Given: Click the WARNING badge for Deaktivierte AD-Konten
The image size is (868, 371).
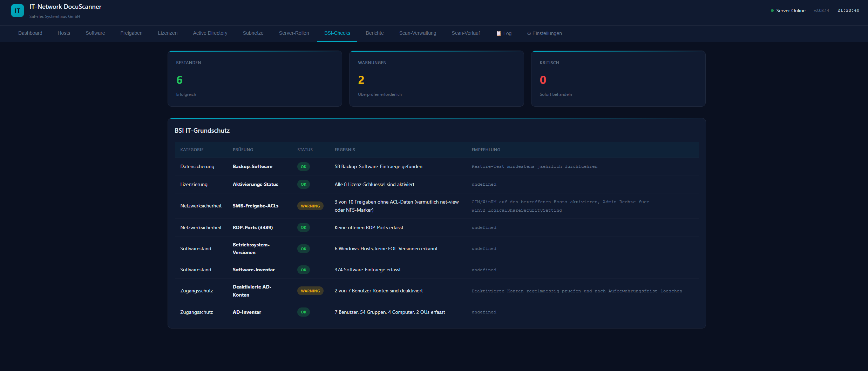Looking at the screenshot, I should (x=310, y=291).
